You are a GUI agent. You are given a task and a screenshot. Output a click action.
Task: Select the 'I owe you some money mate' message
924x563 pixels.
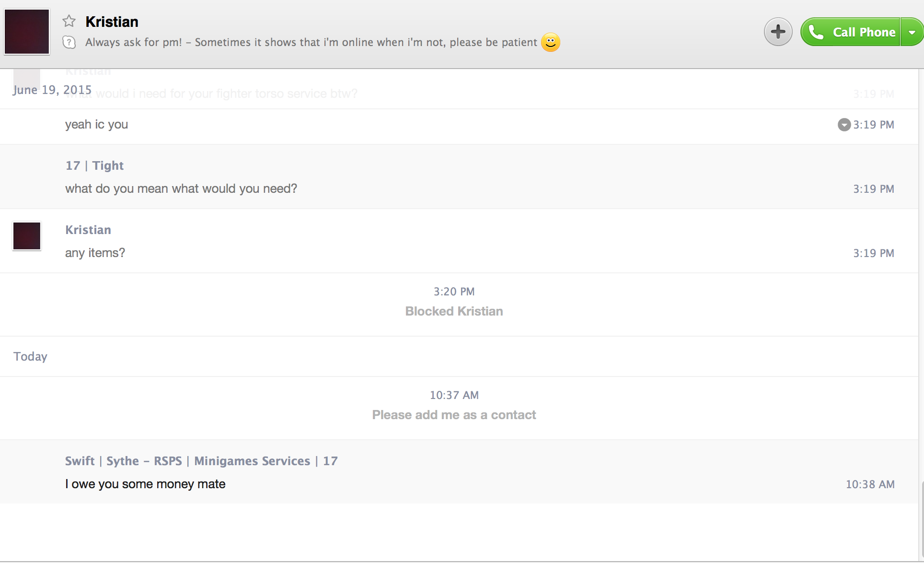click(x=145, y=484)
